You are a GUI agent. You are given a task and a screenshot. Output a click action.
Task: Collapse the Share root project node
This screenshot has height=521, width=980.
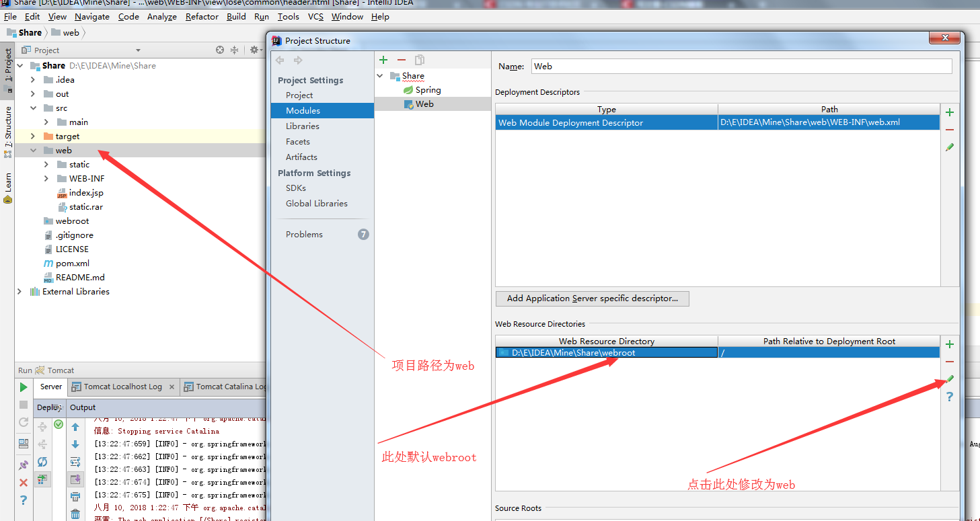pyautogui.click(x=20, y=66)
